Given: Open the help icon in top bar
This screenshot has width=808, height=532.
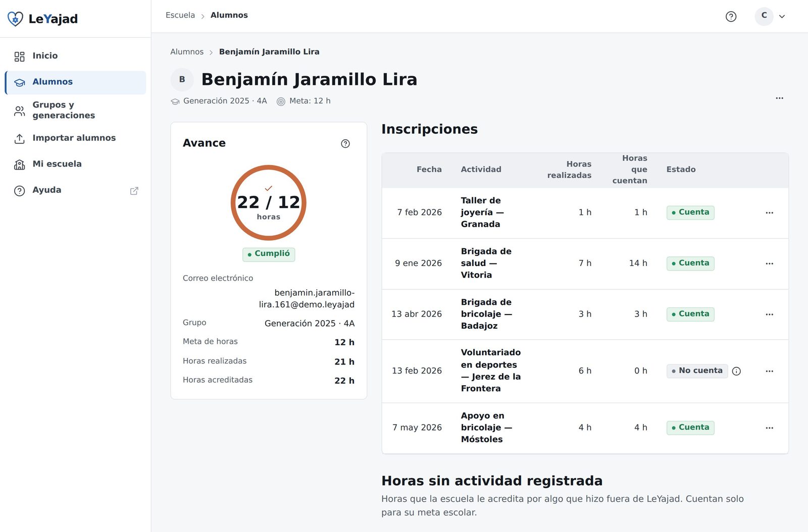Looking at the screenshot, I should point(731,17).
